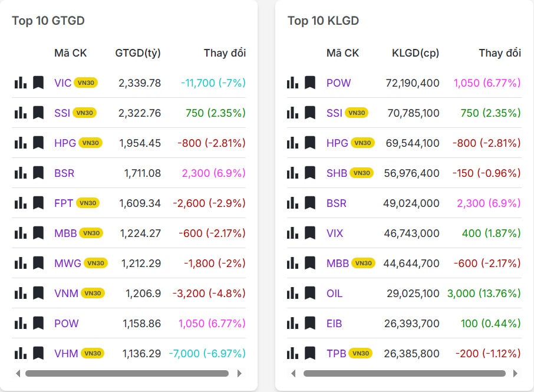
Task: Click the chart icon beside HPG
Action: (x=20, y=143)
